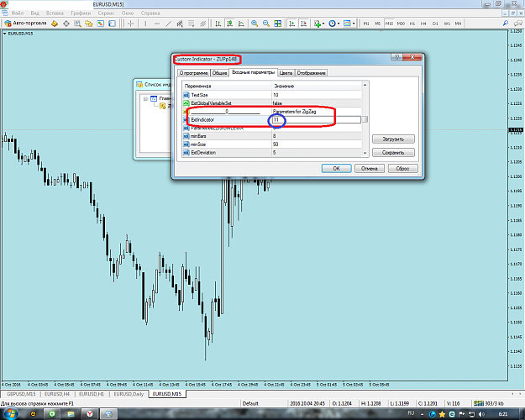This screenshot has height=420, width=525.
Task: Open the chart Templates icon
Action: coord(347,24)
